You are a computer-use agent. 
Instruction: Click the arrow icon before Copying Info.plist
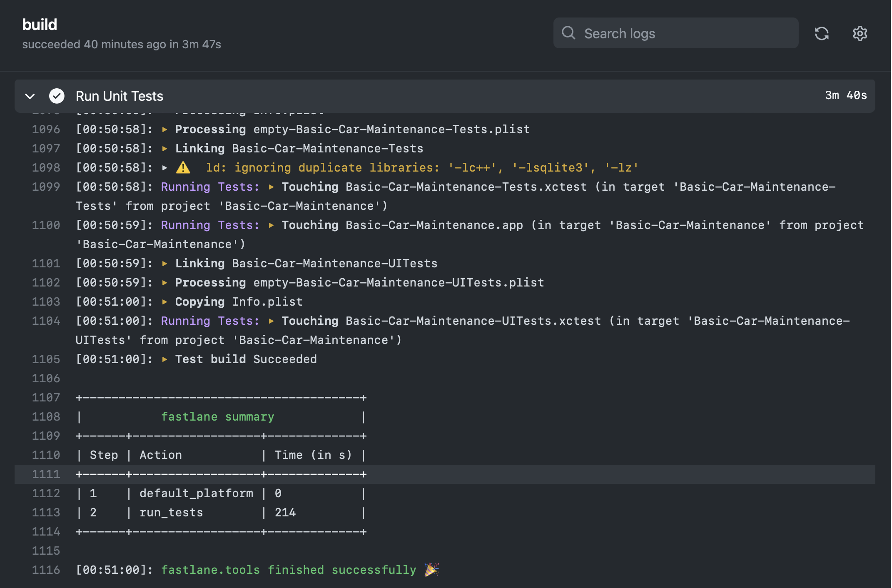[x=164, y=301]
